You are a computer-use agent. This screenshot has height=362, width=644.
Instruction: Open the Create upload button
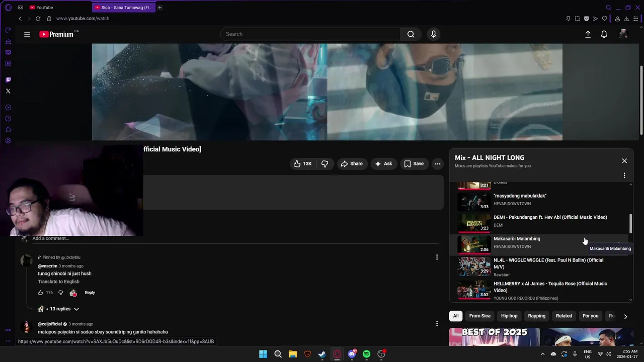coord(588,34)
